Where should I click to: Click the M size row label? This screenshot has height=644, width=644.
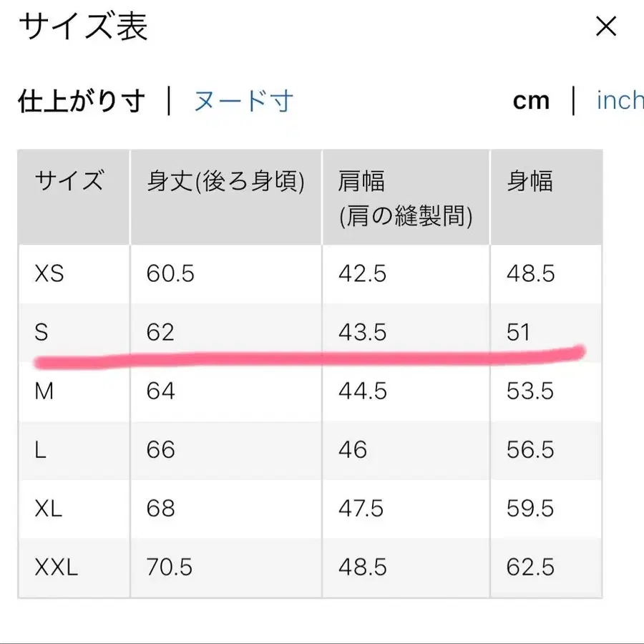[44, 391]
